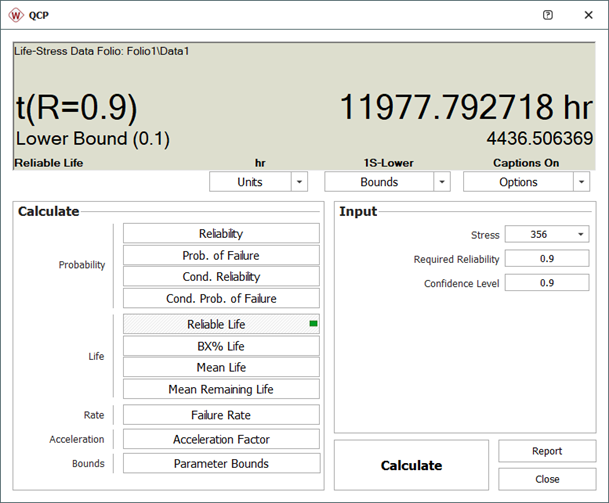Select the Mean Life calculation
Image resolution: width=609 pixels, height=503 pixels.
click(221, 367)
